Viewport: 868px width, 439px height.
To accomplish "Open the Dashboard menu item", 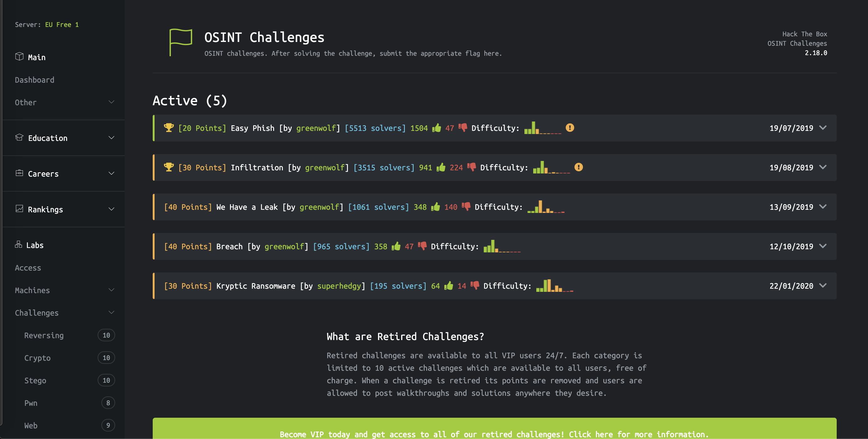I will point(34,80).
